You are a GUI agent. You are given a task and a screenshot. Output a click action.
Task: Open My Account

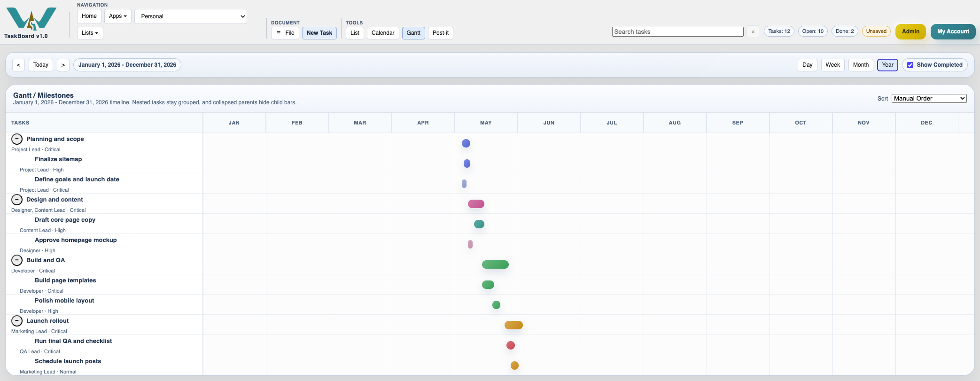tap(953, 31)
